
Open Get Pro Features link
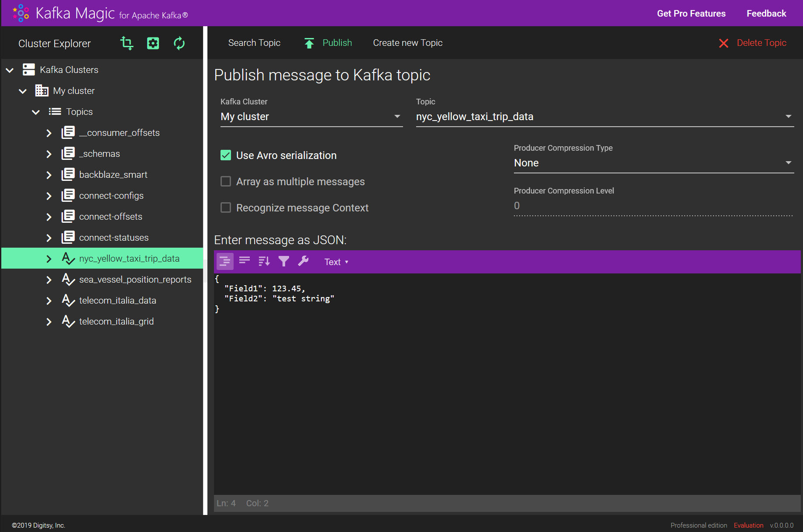[x=691, y=14]
